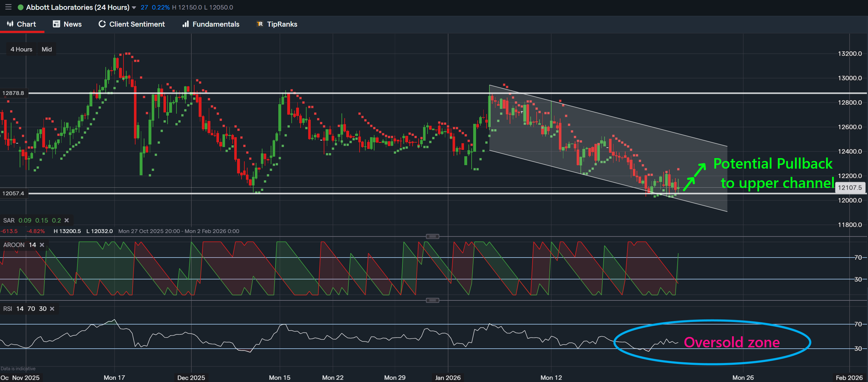This screenshot has height=382, width=868.
Task: Click the SAR indicator label
Action: tap(9, 220)
